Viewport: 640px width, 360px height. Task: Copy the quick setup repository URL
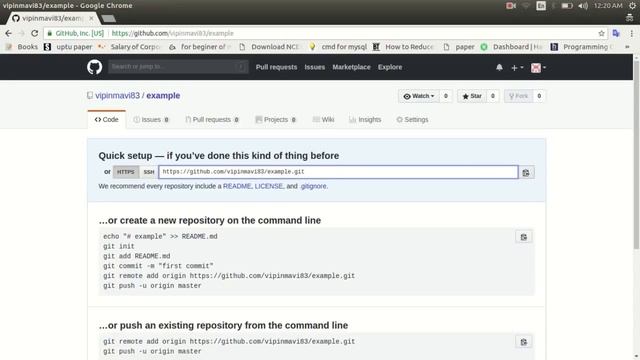coord(526,172)
